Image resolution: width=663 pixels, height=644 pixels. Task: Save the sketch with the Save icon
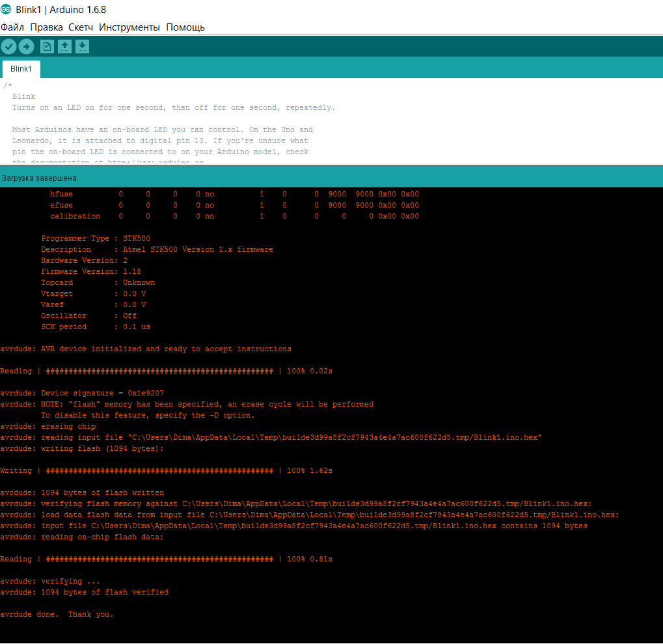82,47
